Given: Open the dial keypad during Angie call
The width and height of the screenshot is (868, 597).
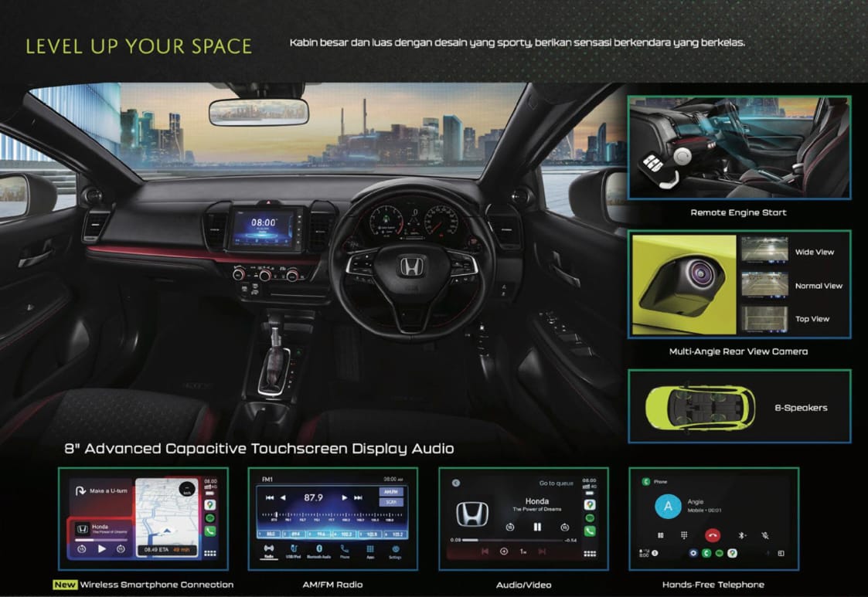Looking at the screenshot, I should [684, 535].
